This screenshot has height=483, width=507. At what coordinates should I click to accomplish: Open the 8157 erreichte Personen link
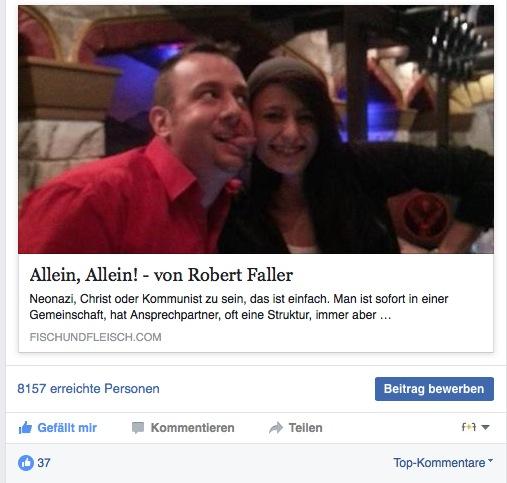[x=88, y=389]
